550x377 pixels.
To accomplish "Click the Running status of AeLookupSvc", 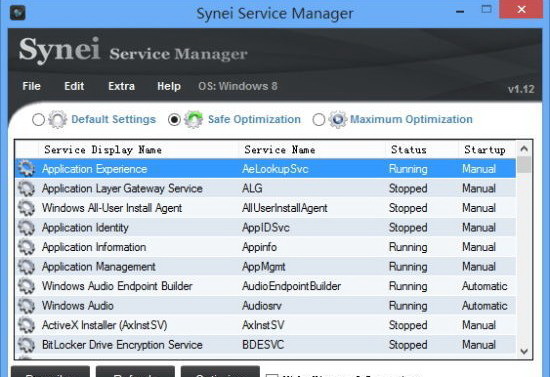I will pyautogui.click(x=408, y=169).
